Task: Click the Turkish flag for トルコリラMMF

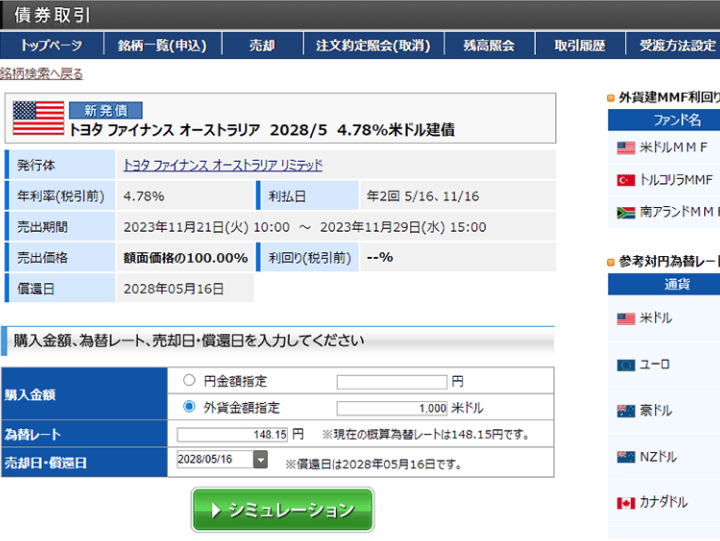Action: pos(626,180)
